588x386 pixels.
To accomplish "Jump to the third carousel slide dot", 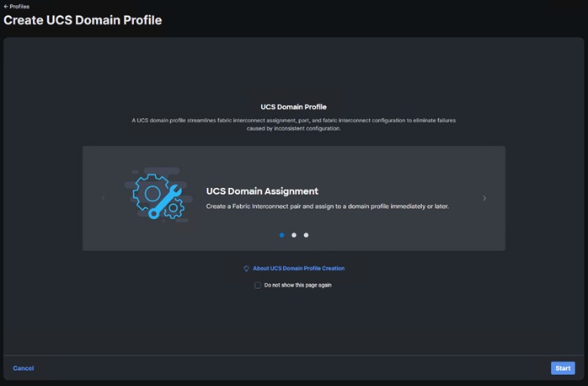I will tap(306, 235).
